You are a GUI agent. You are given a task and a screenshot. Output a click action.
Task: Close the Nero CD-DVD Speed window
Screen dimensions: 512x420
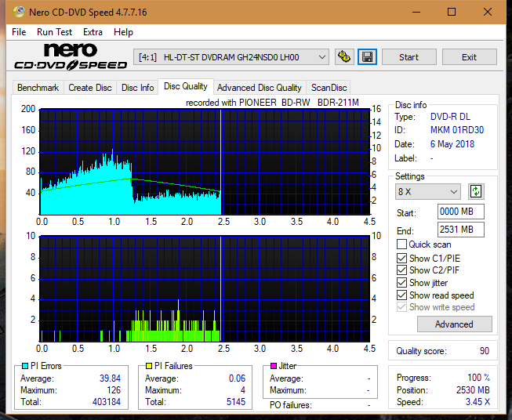pos(488,12)
